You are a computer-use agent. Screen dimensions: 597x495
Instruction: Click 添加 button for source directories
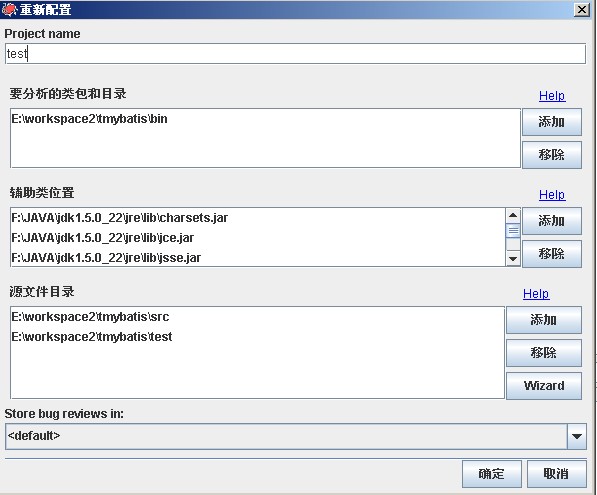(x=544, y=320)
